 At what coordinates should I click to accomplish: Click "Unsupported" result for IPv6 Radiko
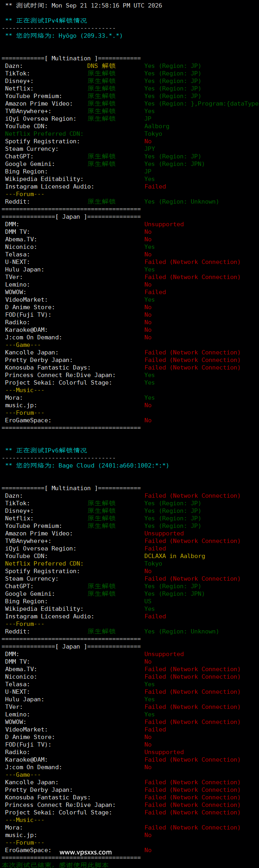(164, 752)
